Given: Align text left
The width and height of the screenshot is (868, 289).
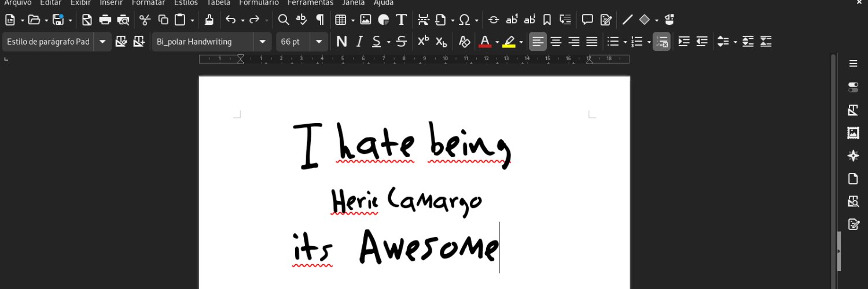Looking at the screenshot, I should pyautogui.click(x=538, y=42).
